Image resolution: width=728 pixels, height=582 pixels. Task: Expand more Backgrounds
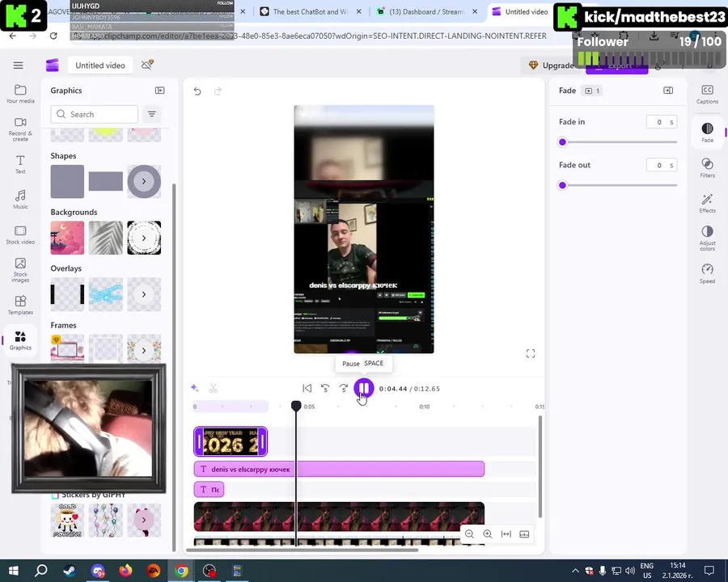click(x=144, y=238)
